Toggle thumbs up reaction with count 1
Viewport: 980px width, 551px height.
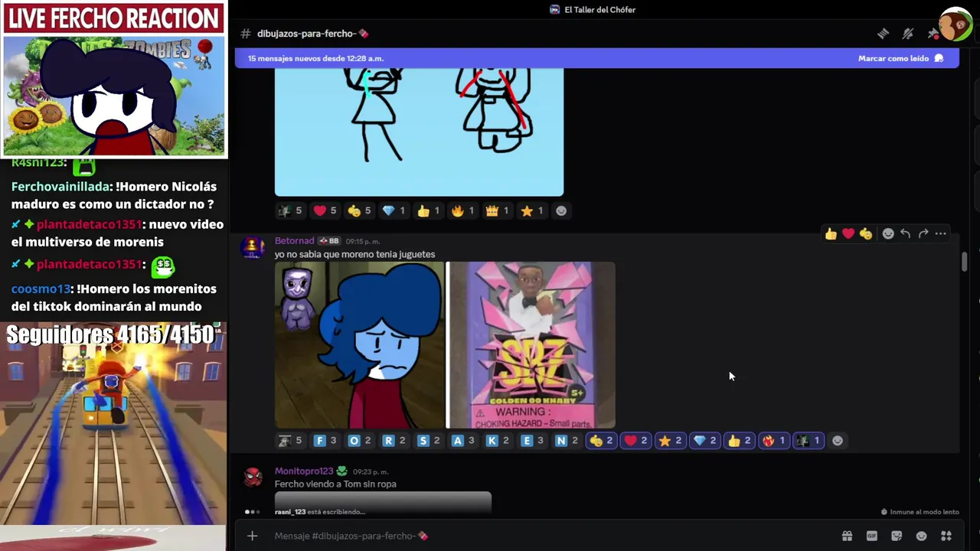pos(428,210)
